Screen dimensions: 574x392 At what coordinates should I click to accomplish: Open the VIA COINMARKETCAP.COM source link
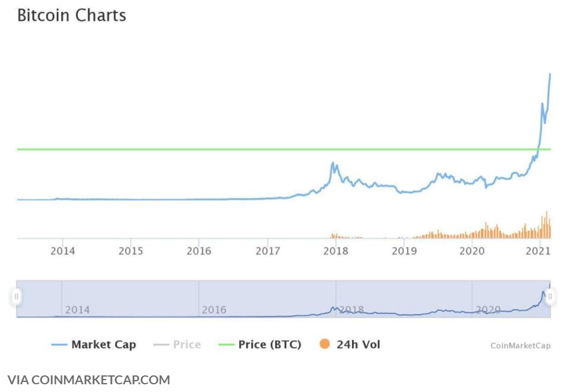89,380
